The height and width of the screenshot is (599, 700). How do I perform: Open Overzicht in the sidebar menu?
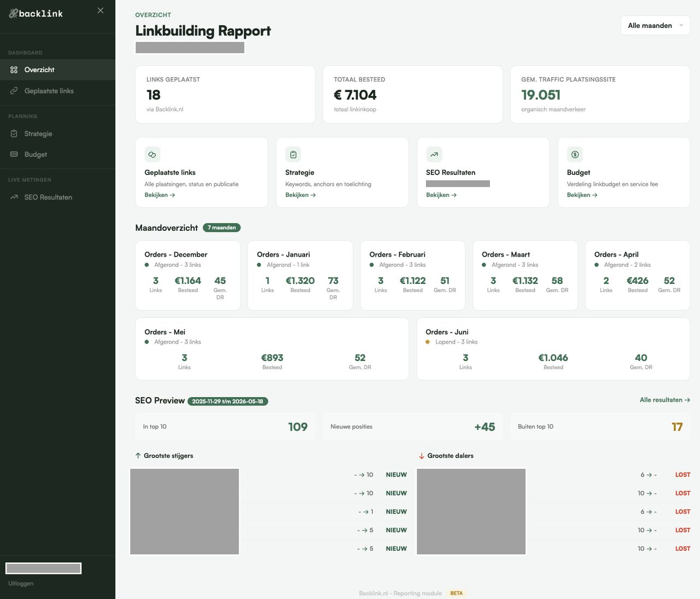click(57, 70)
